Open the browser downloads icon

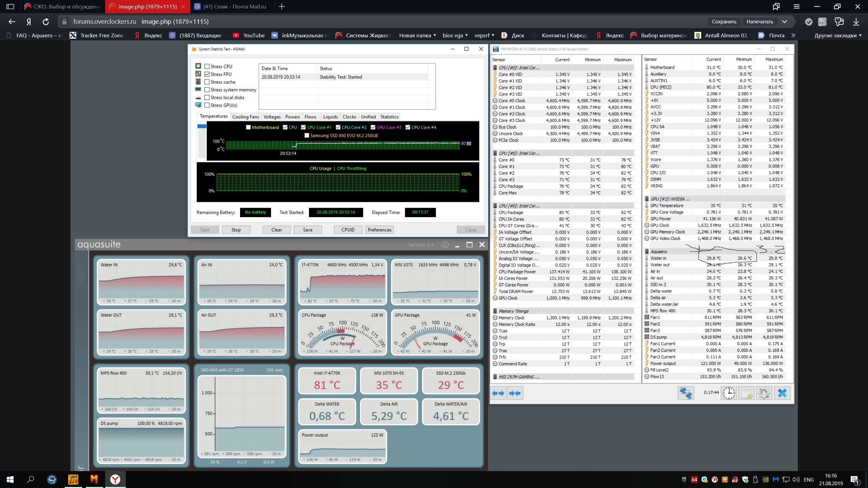[856, 22]
